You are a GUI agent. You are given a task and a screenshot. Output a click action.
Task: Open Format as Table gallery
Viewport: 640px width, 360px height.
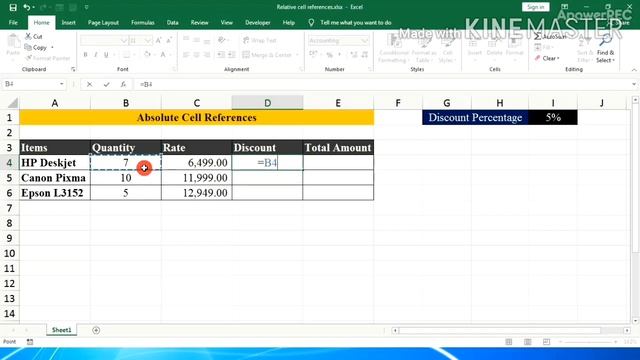(424, 49)
